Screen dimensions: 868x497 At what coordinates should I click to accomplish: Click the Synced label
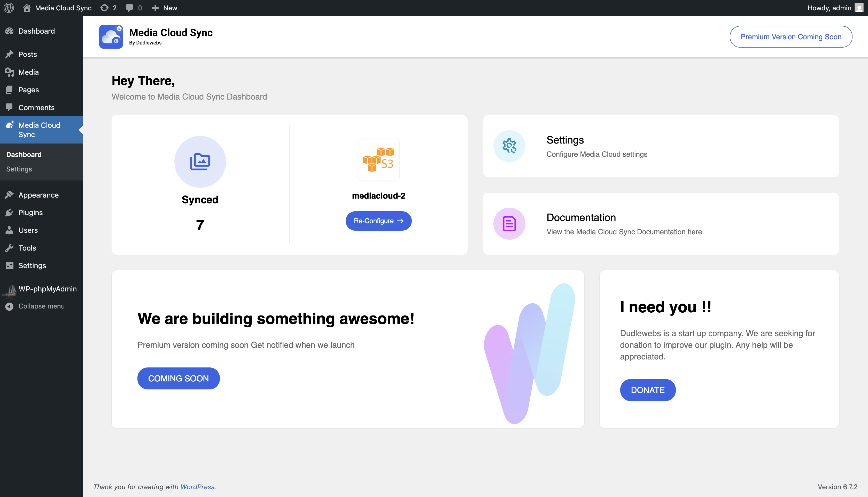200,199
